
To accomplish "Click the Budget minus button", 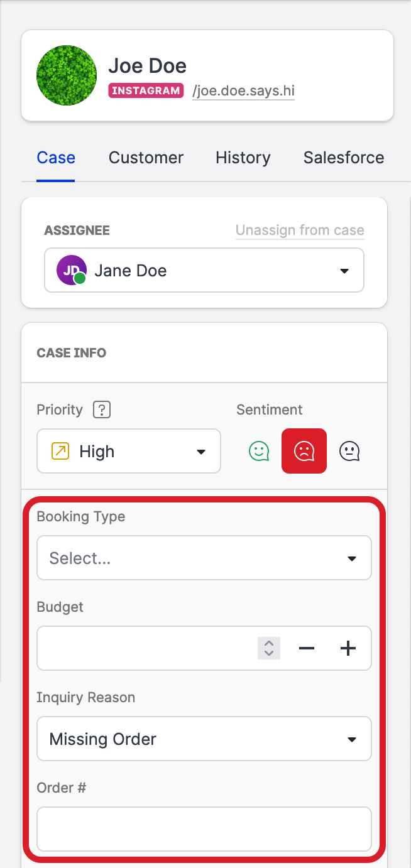I will click(x=307, y=648).
